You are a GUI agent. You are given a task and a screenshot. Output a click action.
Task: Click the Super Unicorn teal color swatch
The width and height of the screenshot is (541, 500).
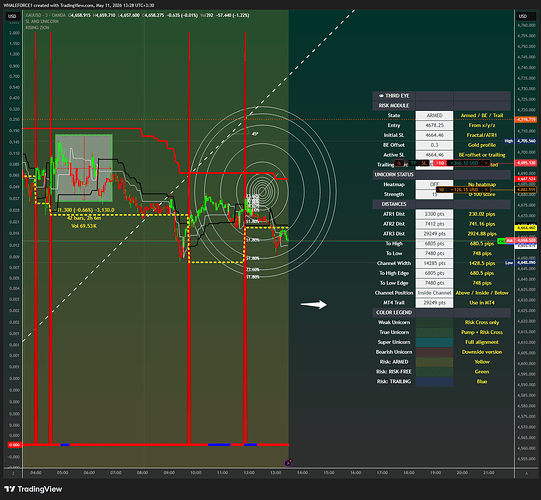(x=434, y=342)
